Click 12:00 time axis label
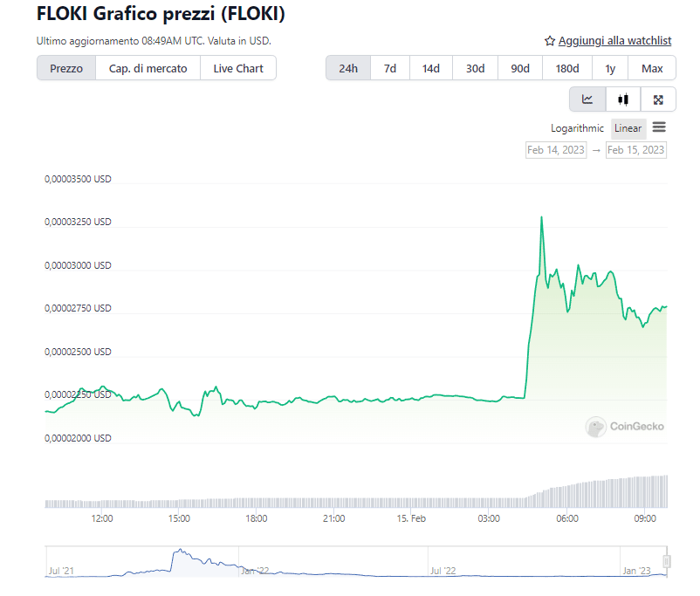The height and width of the screenshot is (596, 700). [x=102, y=518]
